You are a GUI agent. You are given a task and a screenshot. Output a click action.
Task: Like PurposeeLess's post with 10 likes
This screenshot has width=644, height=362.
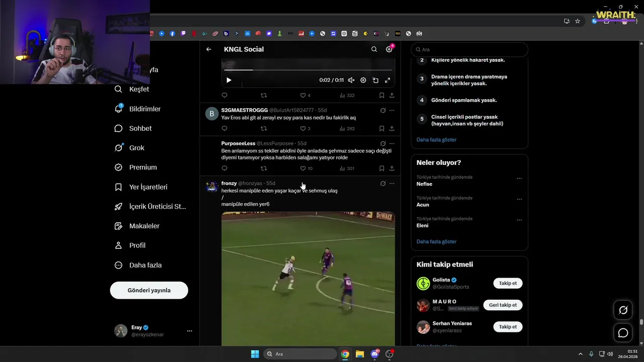[x=306, y=168]
